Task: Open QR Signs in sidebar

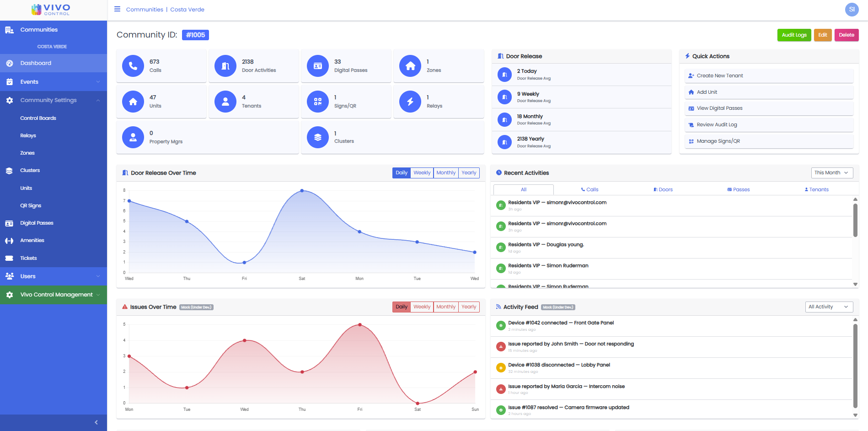Action: click(31, 205)
